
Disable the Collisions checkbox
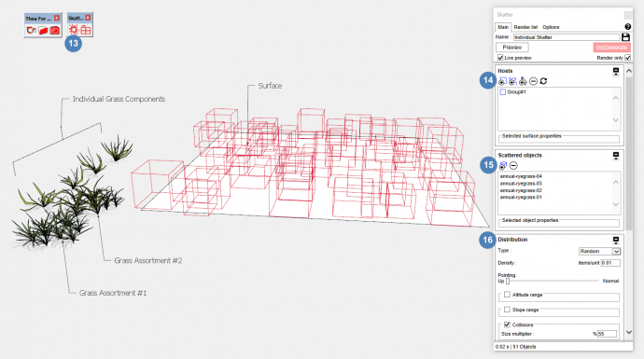(x=507, y=324)
